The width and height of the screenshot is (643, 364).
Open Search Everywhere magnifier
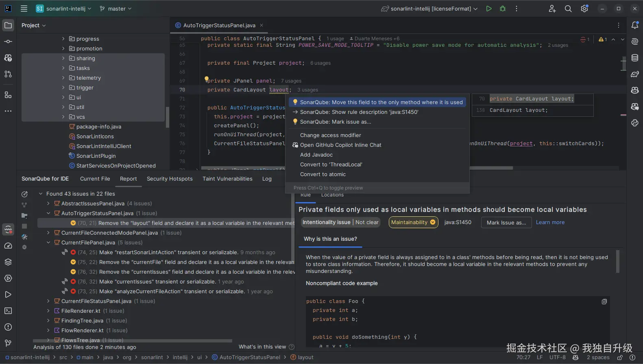(x=568, y=9)
